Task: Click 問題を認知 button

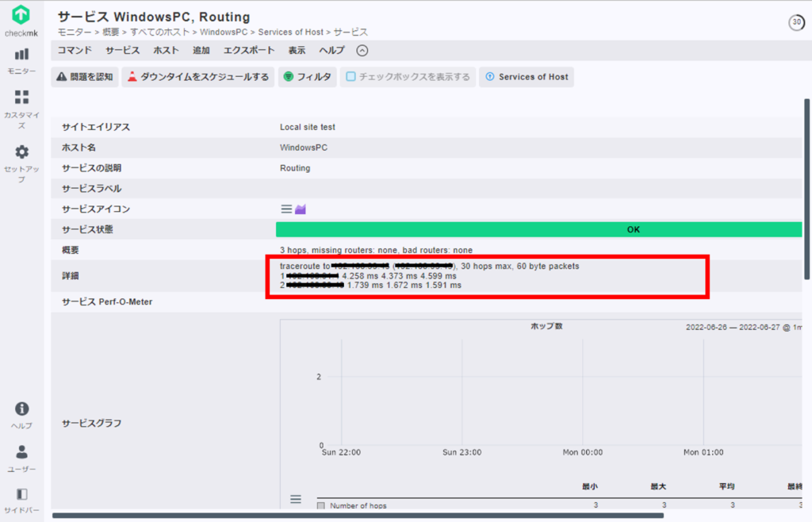Action: [85, 77]
